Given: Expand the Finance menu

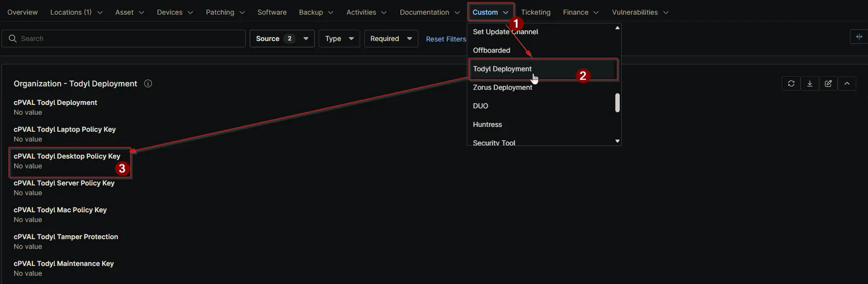Looking at the screenshot, I should click(581, 12).
